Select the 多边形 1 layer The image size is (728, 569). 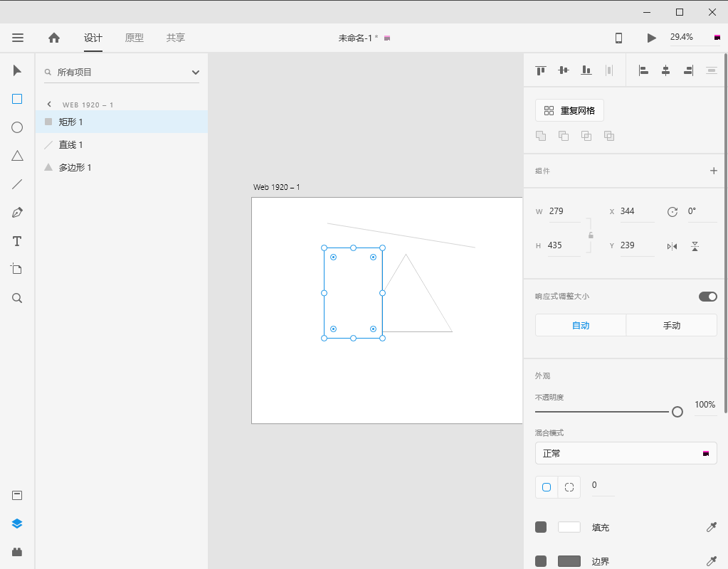[75, 168]
